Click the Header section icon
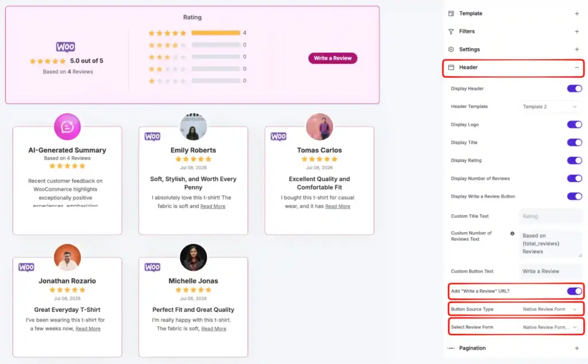Screen dimensions: 588x364 [451, 68]
